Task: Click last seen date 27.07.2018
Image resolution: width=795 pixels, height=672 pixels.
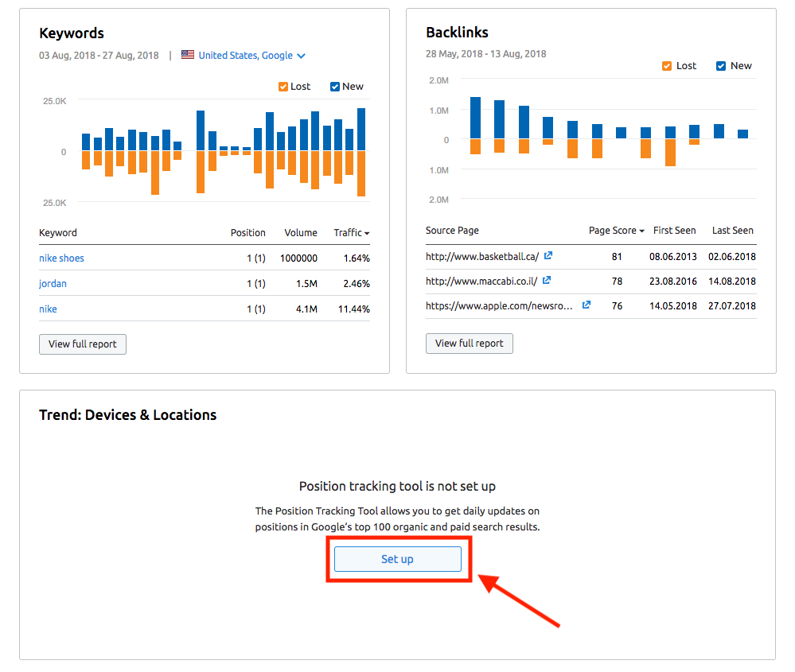Action: pos(731,305)
